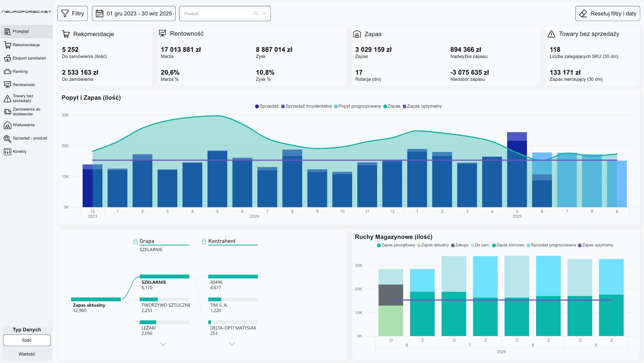Open the date range 01 gru 2023 - 30 wrz 2025
This screenshot has width=644, height=363.
134,14
